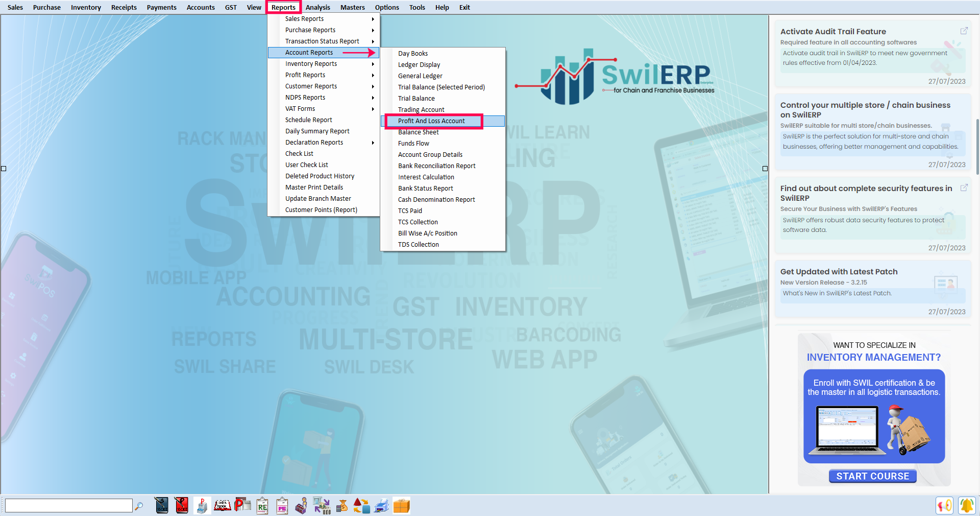Open external link icon on Audit Trail card
Image resolution: width=980 pixels, height=516 pixels.
964,31
